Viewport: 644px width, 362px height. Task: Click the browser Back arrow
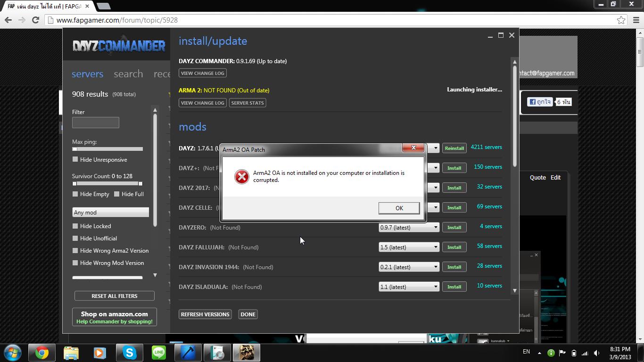[8, 20]
